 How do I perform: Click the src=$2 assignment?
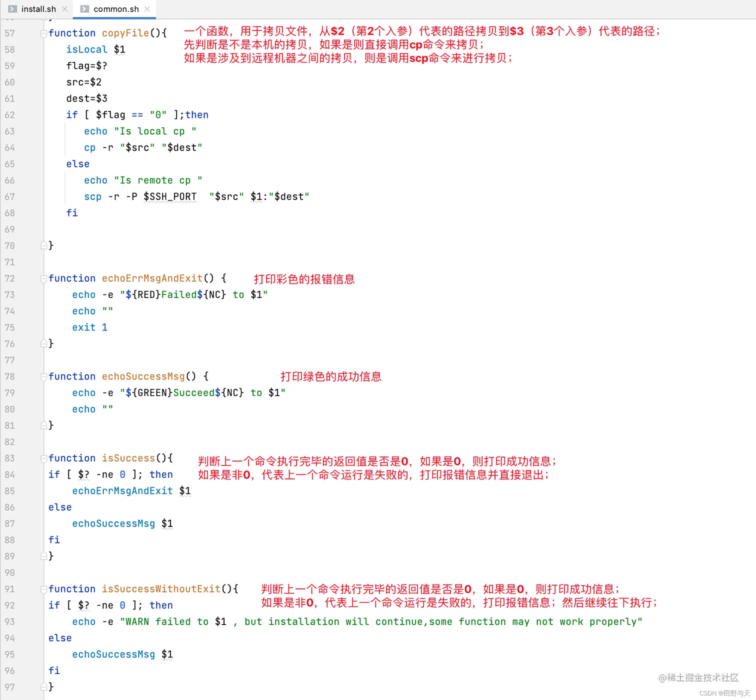(x=83, y=82)
